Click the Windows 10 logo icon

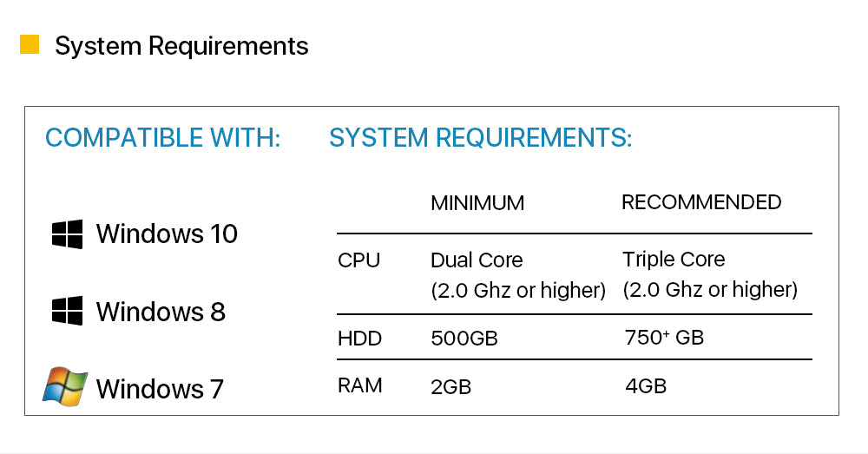click(x=67, y=234)
